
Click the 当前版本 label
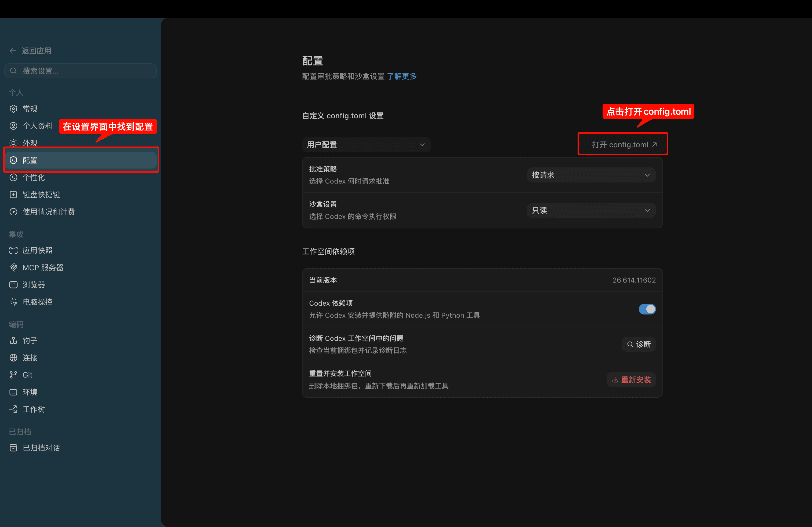(323, 280)
